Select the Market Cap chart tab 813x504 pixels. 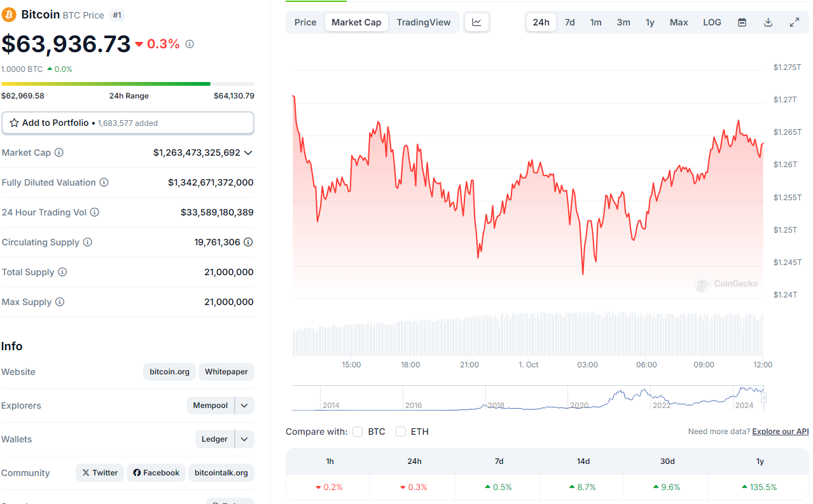tap(356, 22)
